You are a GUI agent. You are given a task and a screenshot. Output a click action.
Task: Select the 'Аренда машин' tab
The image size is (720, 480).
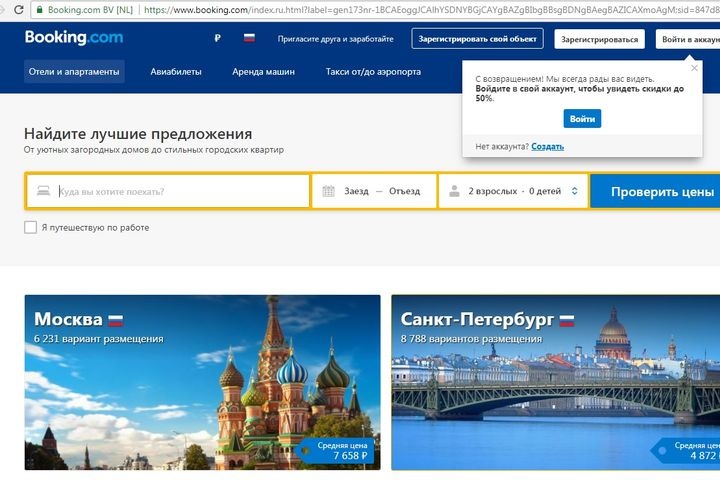coord(264,72)
